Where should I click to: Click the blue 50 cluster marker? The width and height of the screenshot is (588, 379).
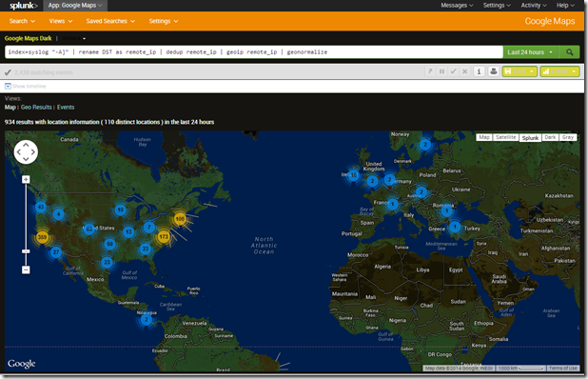pos(109,244)
